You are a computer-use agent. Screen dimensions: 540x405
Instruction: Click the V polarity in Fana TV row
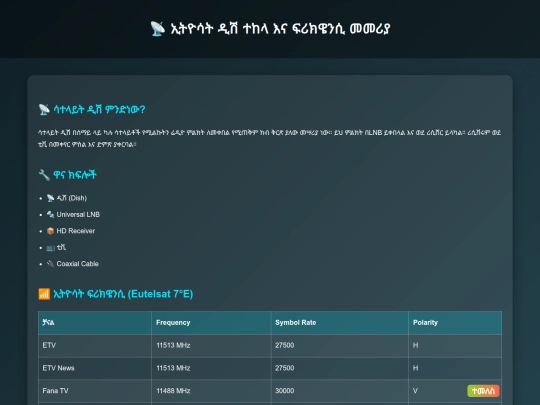[415, 391]
